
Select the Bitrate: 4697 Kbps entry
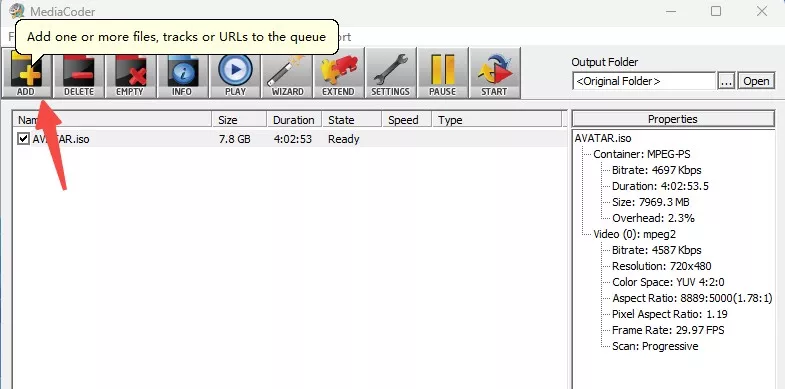(656, 170)
